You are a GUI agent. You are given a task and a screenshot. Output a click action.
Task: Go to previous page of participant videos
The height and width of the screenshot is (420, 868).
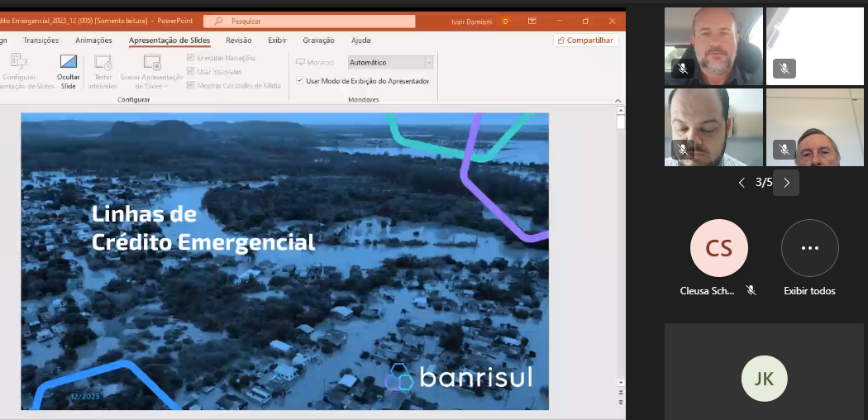coord(742,183)
